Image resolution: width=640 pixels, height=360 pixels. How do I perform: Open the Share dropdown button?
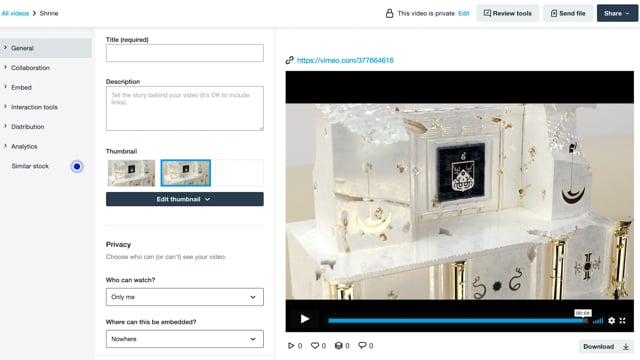pos(617,13)
